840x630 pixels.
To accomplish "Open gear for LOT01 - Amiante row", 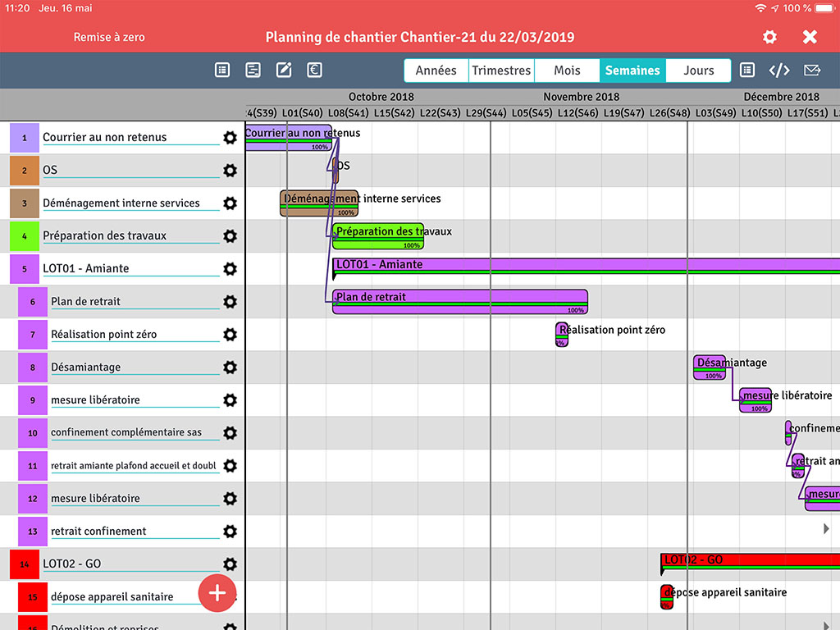I will pyautogui.click(x=231, y=269).
